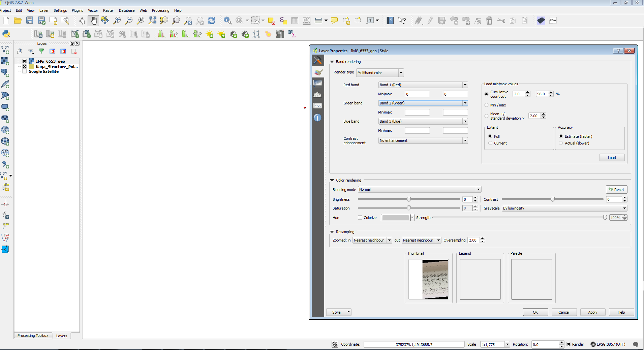The image size is (644, 350).
Task: Select the Pan Map hand tool
Action: click(93, 21)
